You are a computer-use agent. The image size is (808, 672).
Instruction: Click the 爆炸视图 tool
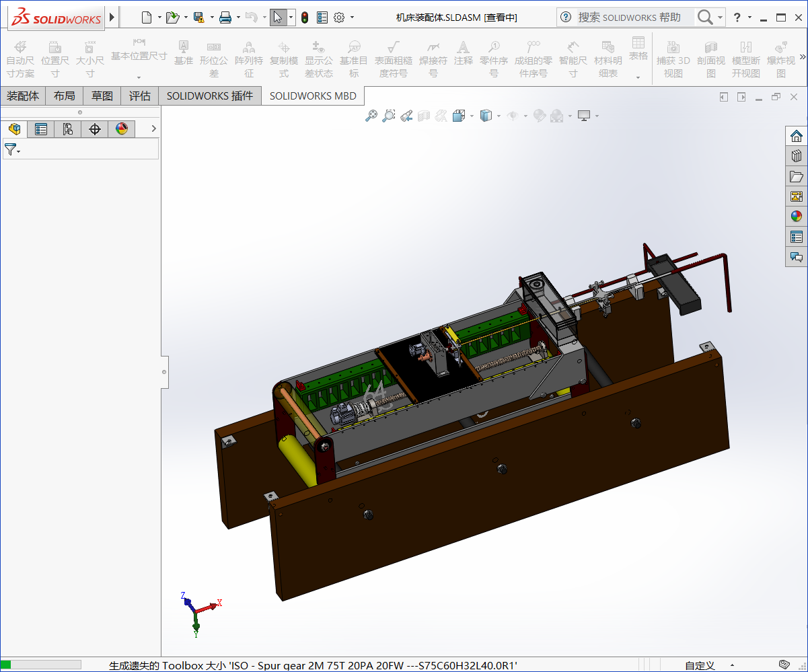coord(781,59)
